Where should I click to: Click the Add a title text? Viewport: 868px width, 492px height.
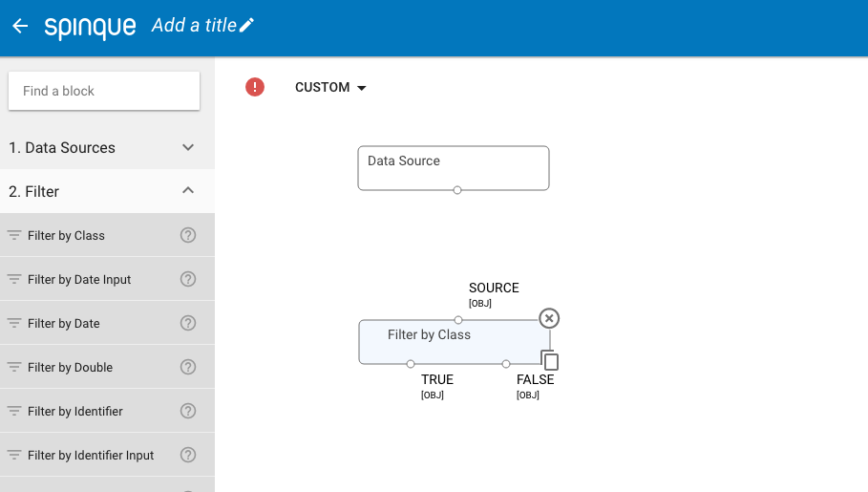pos(194,26)
